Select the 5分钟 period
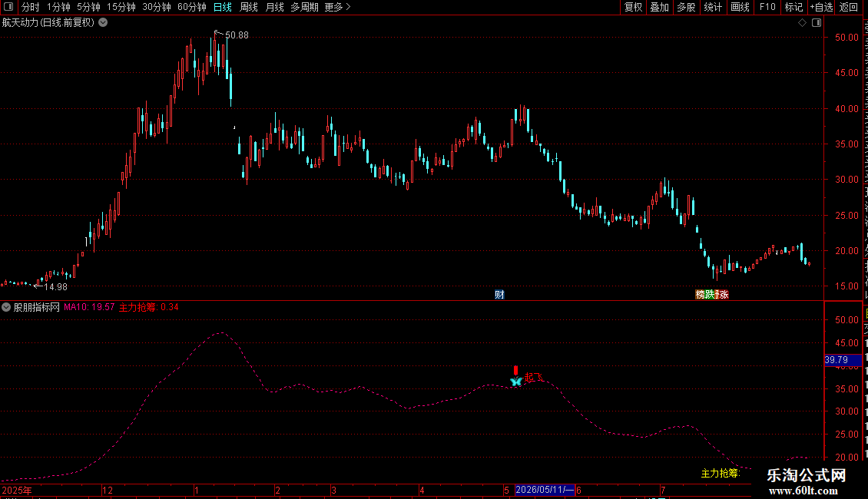 88,7
